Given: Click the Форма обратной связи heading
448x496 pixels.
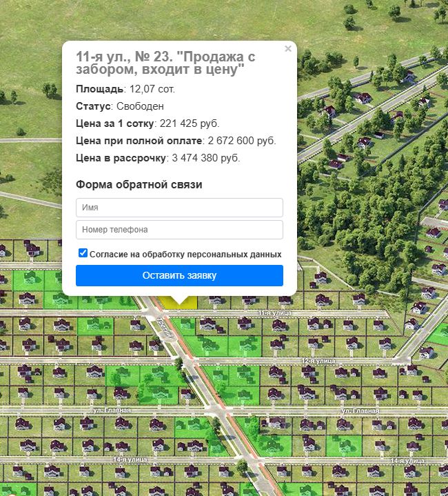Looking at the screenshot, I should pos(139,184).
